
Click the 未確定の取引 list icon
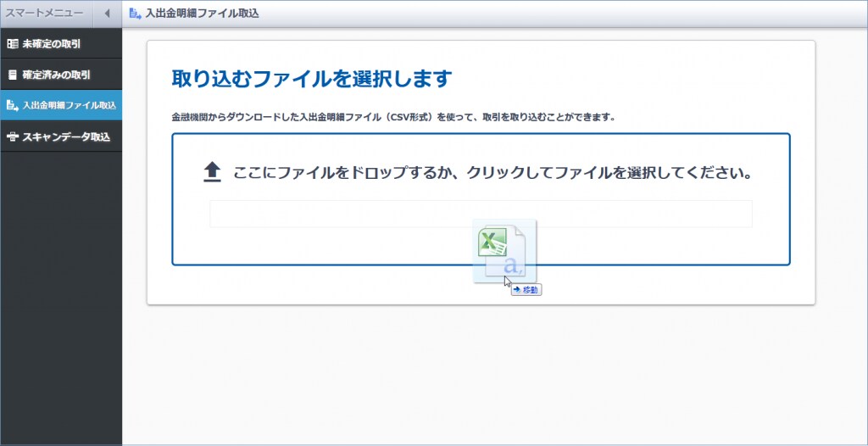(x=12, y=44)
